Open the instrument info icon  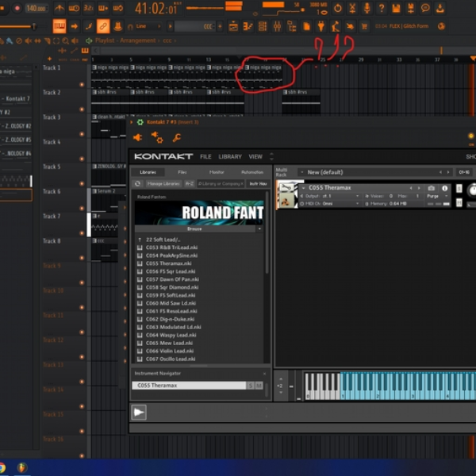[x=445, y=189]
